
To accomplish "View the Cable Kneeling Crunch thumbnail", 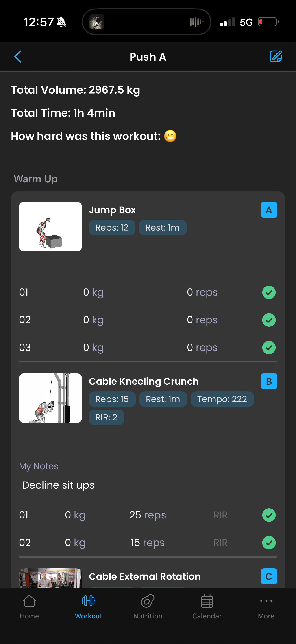I will 50,398.
